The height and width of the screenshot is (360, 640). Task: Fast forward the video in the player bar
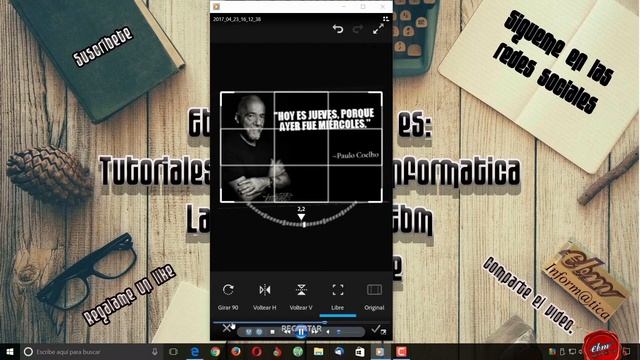click(x=315, y=332)
